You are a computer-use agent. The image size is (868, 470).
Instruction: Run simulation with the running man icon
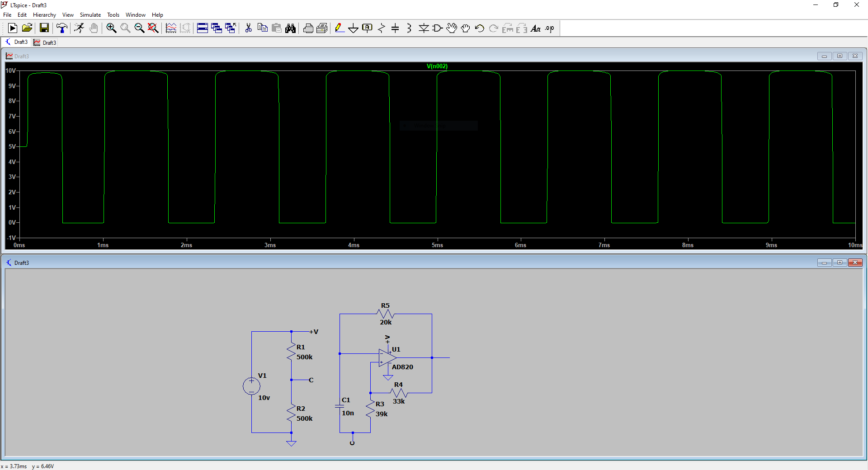pyautogui.click(x=79, y=28)
